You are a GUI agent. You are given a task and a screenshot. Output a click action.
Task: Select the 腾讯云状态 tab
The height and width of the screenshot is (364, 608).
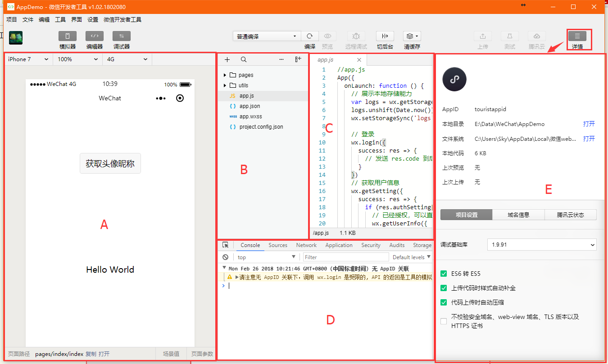coord(571,215)
